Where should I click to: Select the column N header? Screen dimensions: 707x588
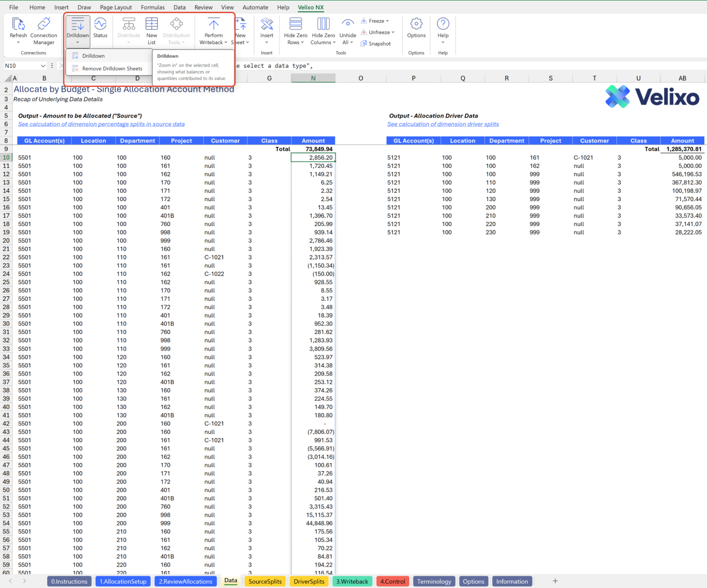click(x=313, y=78)
